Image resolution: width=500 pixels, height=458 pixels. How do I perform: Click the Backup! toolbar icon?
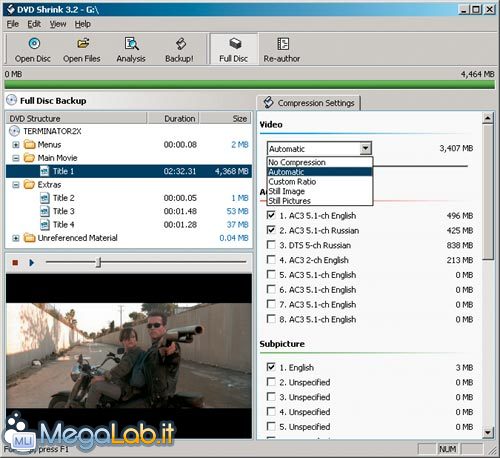click(x=180, y=44)
